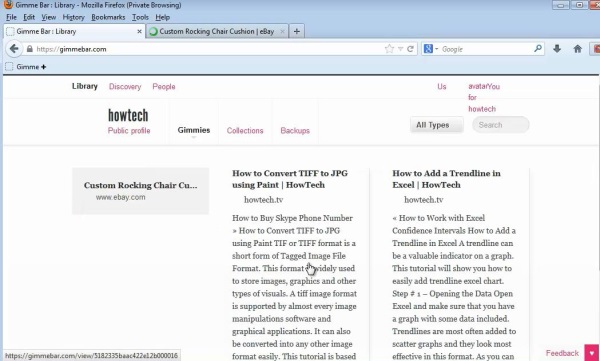
Task: Click the Firefox logo in title bar
Action: tap(8, 5)
